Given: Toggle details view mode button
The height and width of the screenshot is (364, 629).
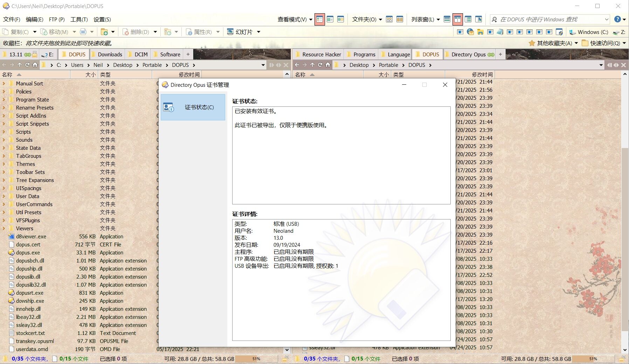Looking at the screenshot, I should click(x=319, y=19).
